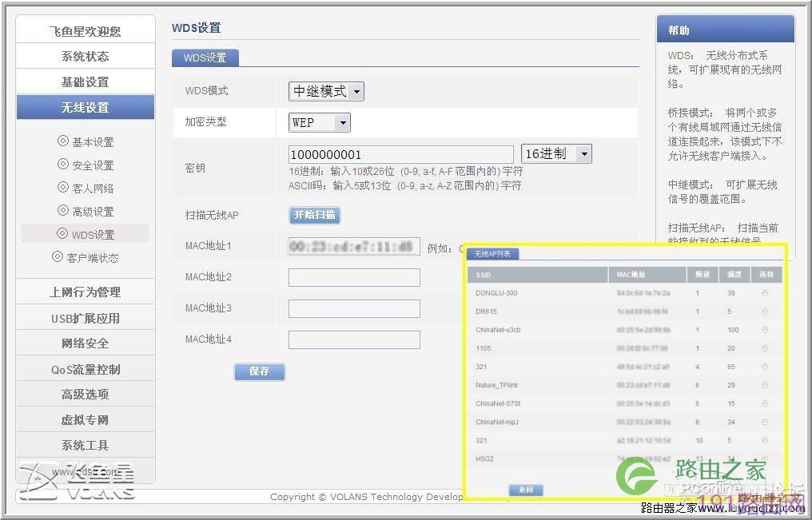Viewport: 812px width, 520px height.
Task: Click the 选择 column header
Action: pyautogui.click(x=766, y=275)
